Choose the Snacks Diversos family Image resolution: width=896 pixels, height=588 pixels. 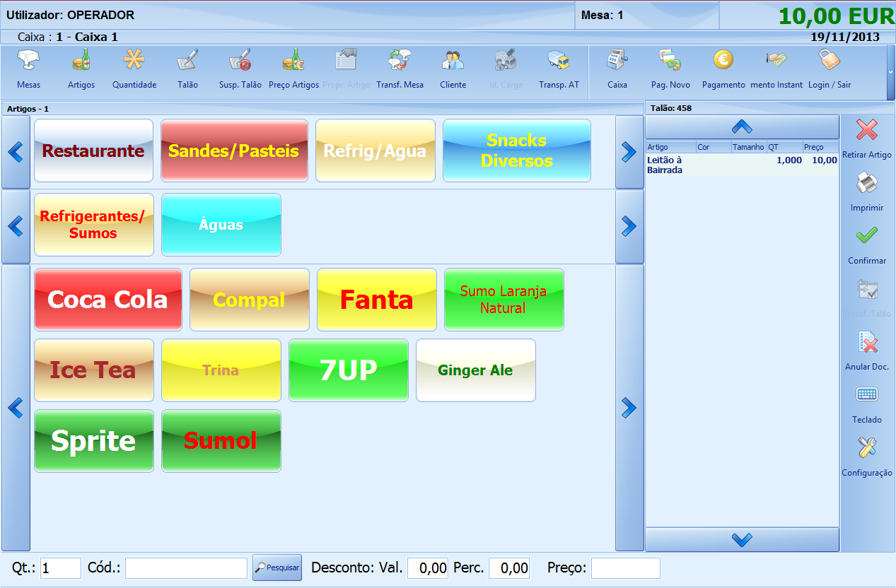(x=517, y=151)
